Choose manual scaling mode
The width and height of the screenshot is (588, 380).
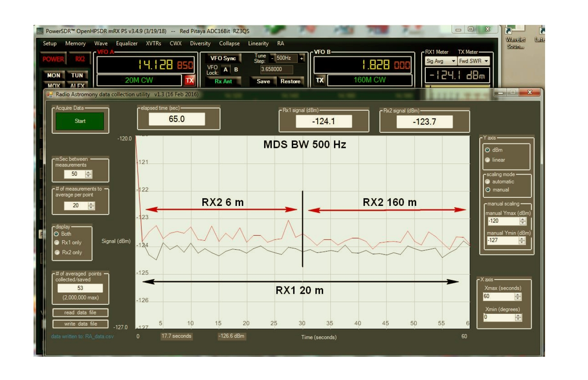497,190
